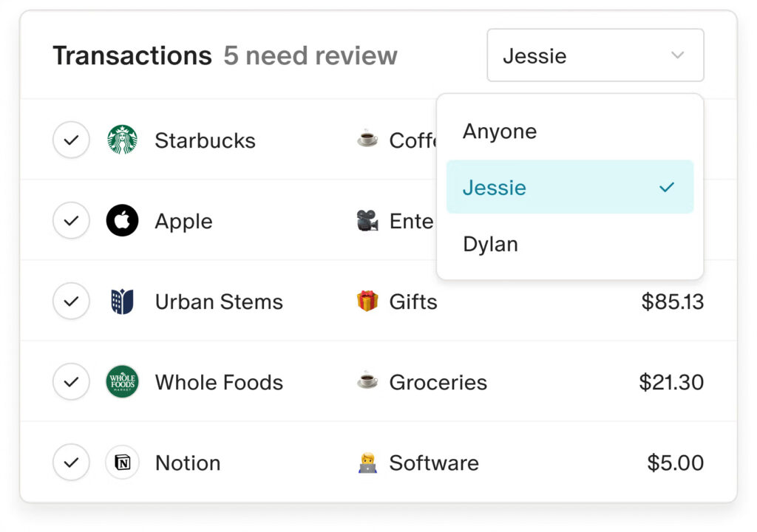Image resolution: width=757 pixels, height=532 pixels.
Task: Toggle the review checkmark for Apple
Action: (x=71, y=221)
